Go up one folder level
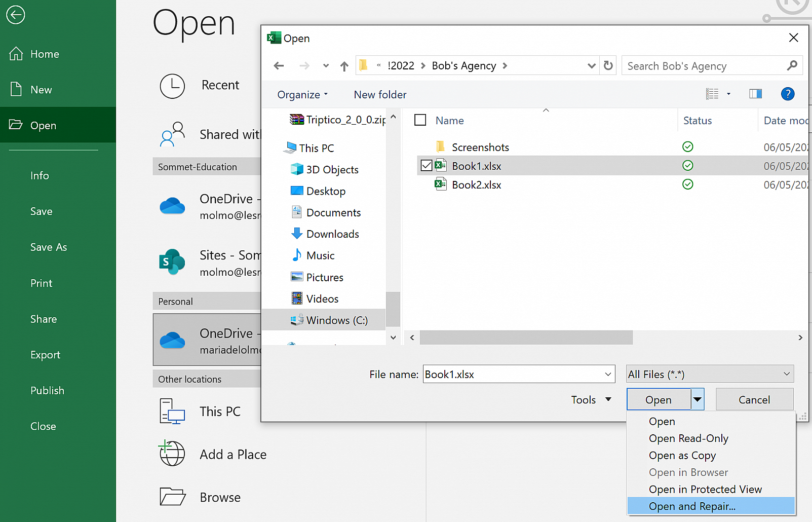Screen dimensions: 812x522 point(344,66)
